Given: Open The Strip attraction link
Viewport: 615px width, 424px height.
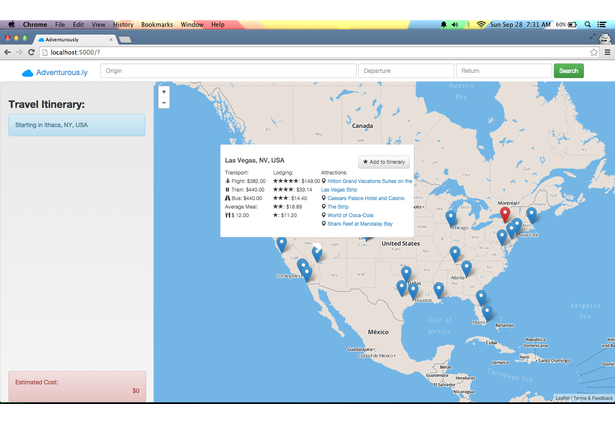Looking at the screenshot, I should click(338, 207).
